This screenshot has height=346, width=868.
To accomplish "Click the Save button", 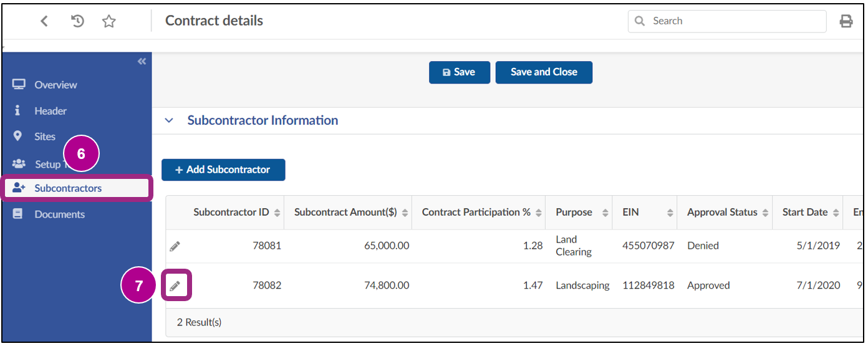I will pyautogui.click(x=460, y=72).
